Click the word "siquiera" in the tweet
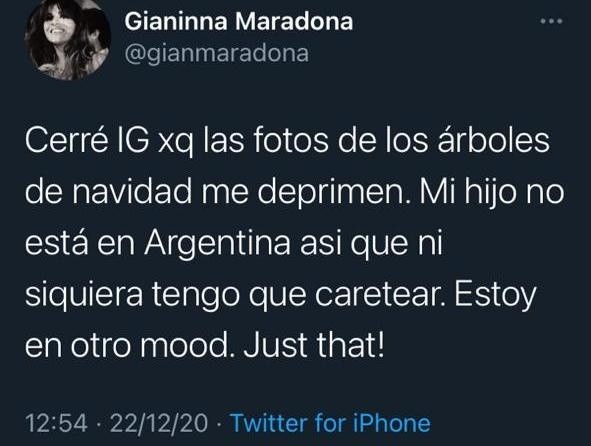The height and width of the screenshot is (446, 591). [84, 295]
